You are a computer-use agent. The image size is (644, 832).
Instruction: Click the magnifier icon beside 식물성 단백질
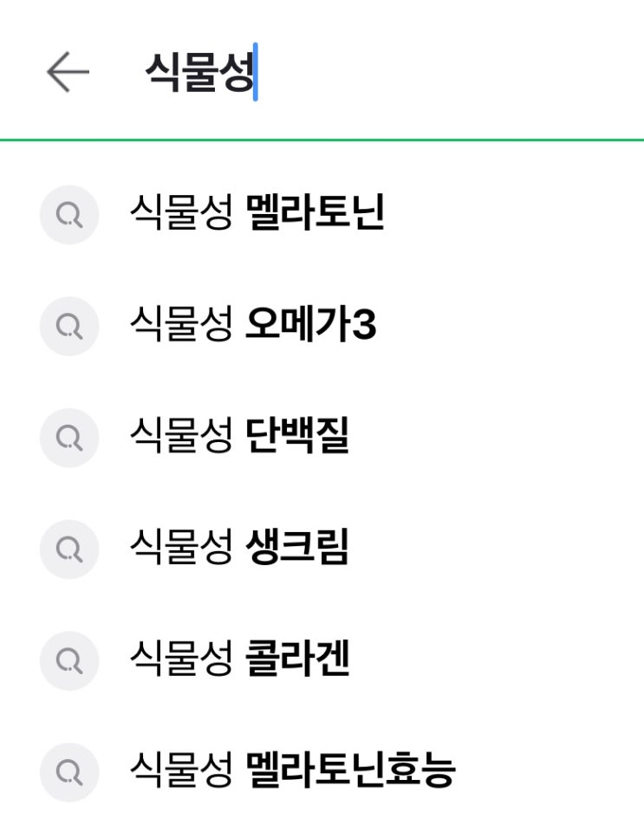click(x=68, y=438)
